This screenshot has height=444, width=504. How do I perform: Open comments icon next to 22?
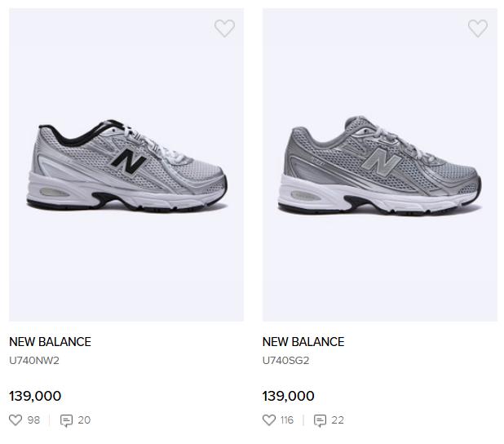321,420
